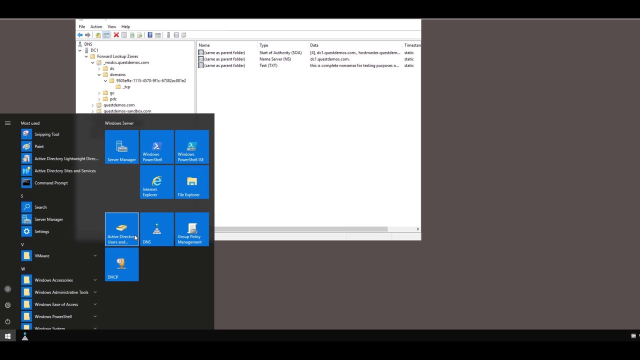
Task: Open File Explorer tile
Action: pos(192,182)
